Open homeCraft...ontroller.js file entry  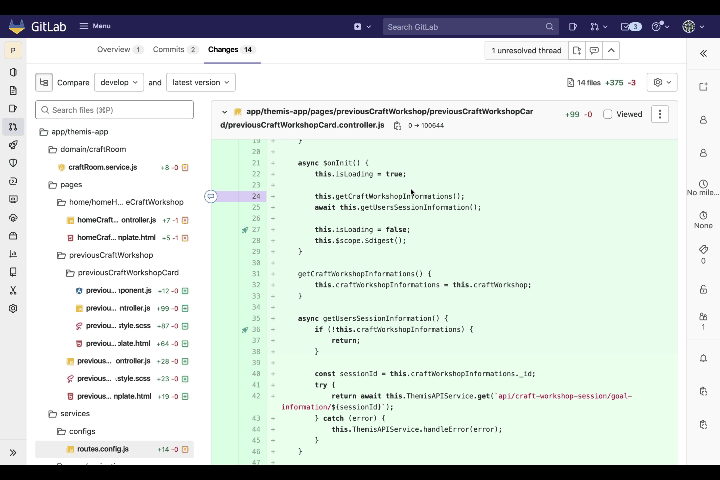[114, 220]
